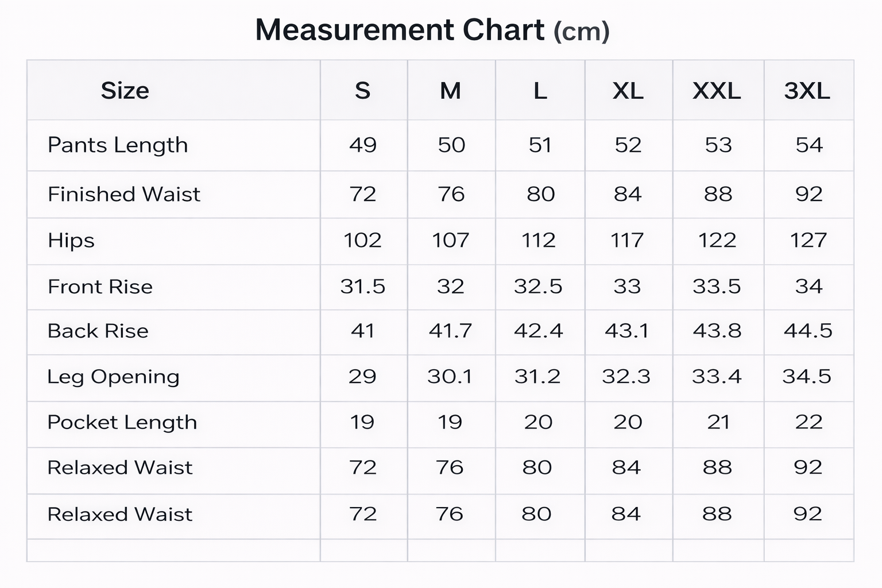
Task: Click the Measurement Chart title
Action: (x=432, y=30)
